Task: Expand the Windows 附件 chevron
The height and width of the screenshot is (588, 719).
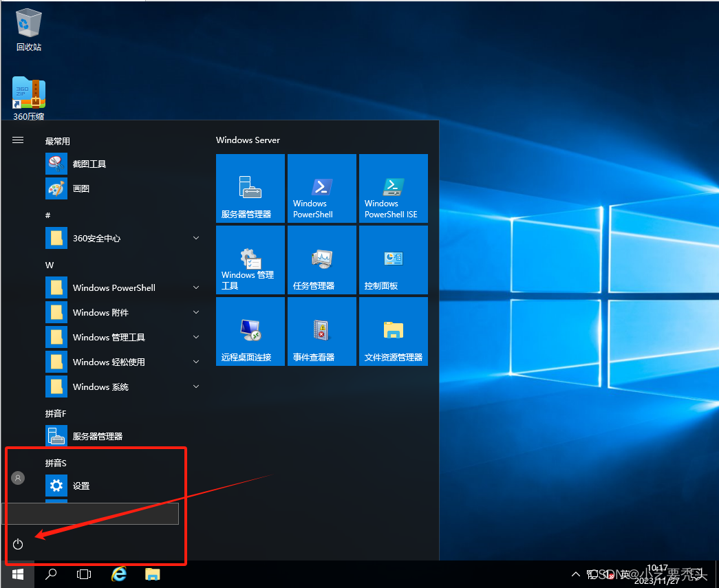Action: tap(196, 312)
